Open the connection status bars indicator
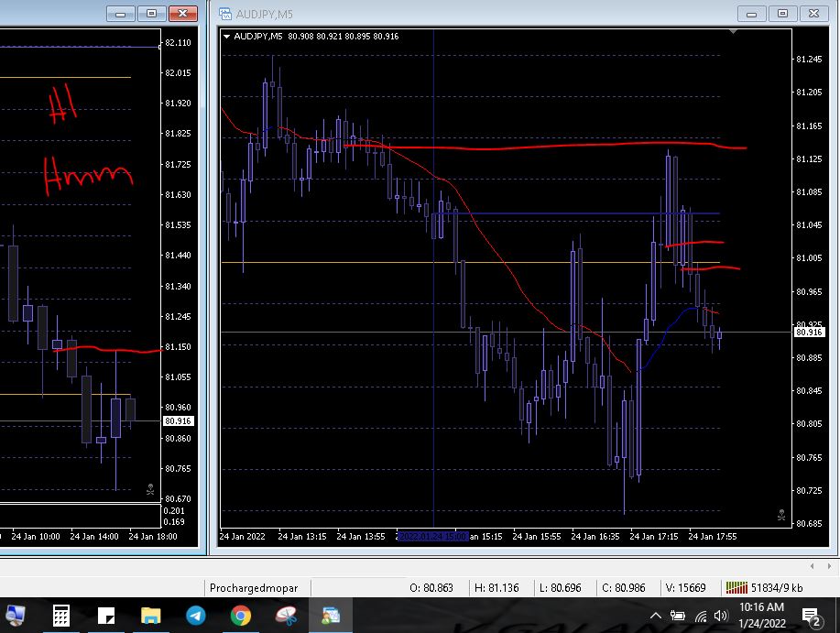 [x=736, y=587]
